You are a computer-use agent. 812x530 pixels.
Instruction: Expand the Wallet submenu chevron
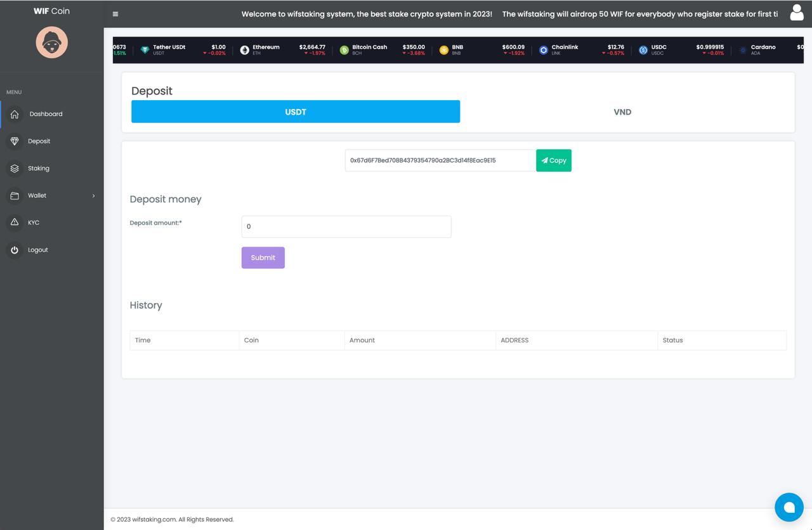pos(93,196)
